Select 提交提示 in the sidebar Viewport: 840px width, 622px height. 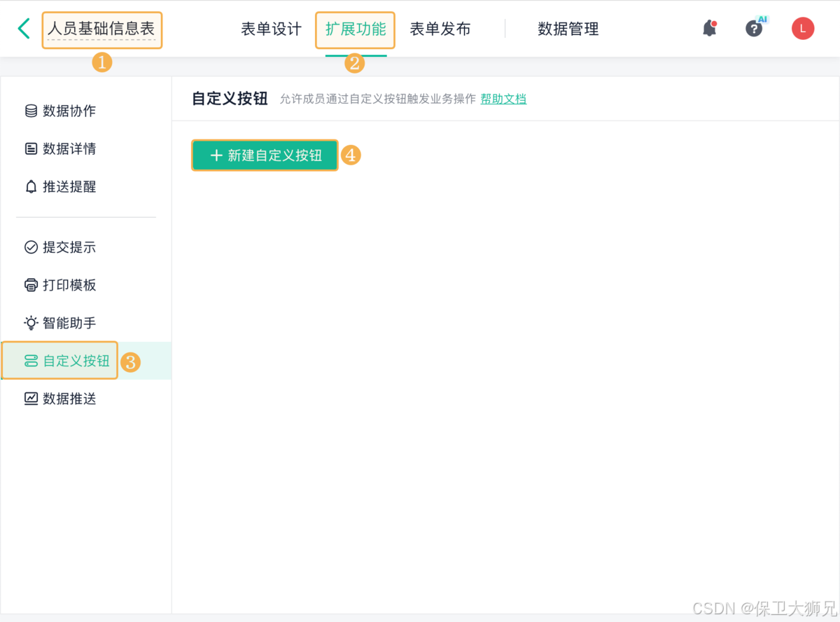[86, 247]
